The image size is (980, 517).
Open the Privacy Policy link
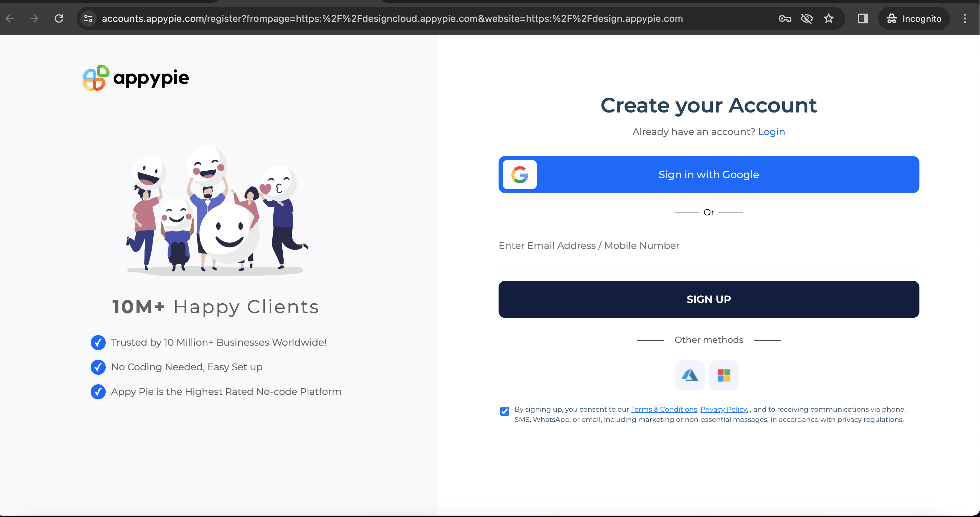[x=724, y=409]
